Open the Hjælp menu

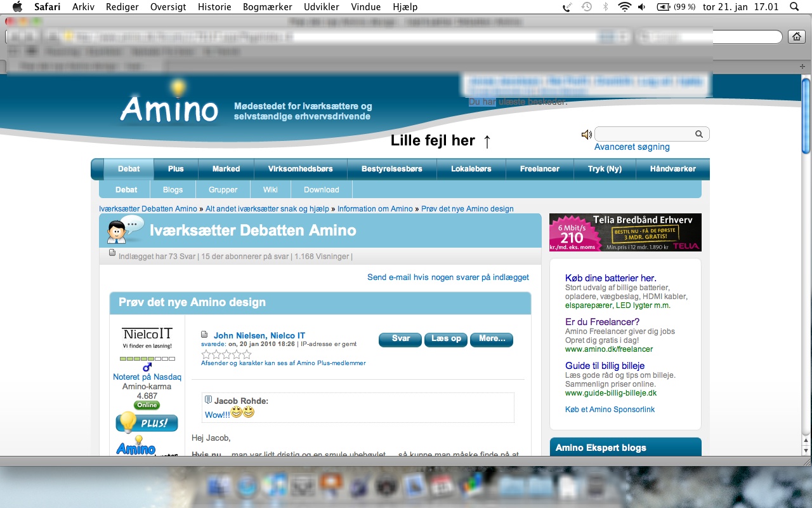click(x=405, y=7)
